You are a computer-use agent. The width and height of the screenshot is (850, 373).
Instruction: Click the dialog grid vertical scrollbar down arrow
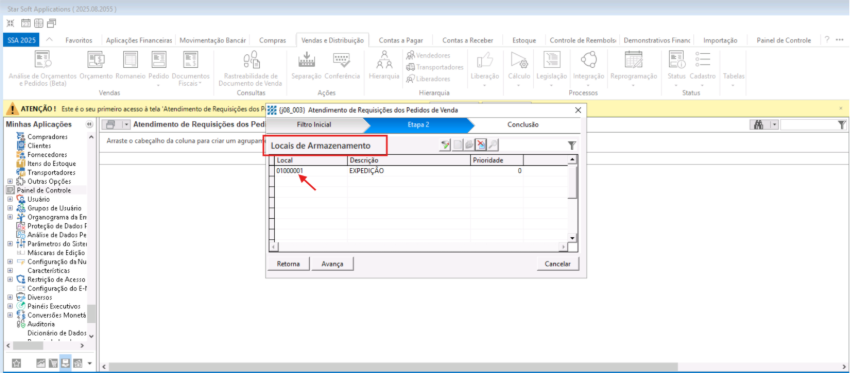coord(571,237)
